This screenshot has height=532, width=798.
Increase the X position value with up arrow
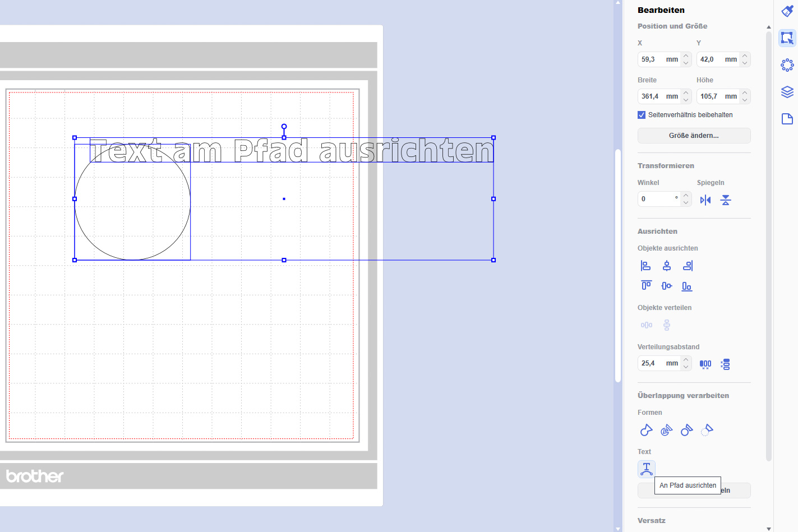click(x=686, y=55)
